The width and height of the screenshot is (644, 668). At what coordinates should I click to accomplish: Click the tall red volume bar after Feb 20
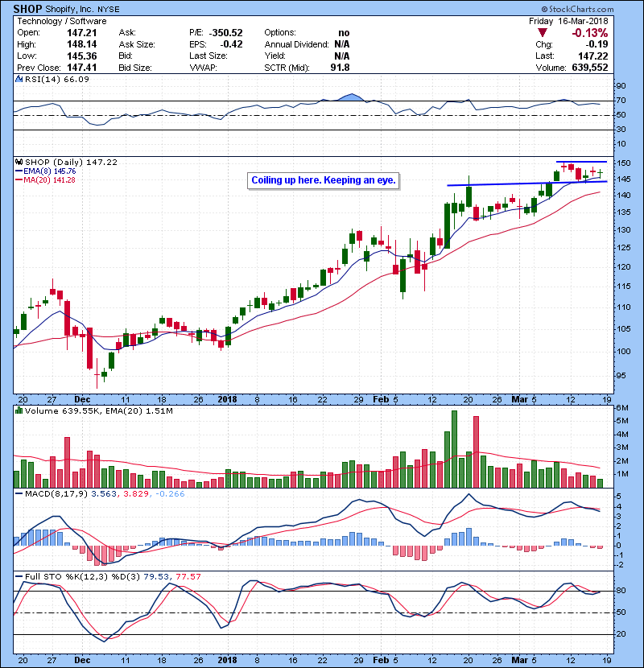point(476,452)
